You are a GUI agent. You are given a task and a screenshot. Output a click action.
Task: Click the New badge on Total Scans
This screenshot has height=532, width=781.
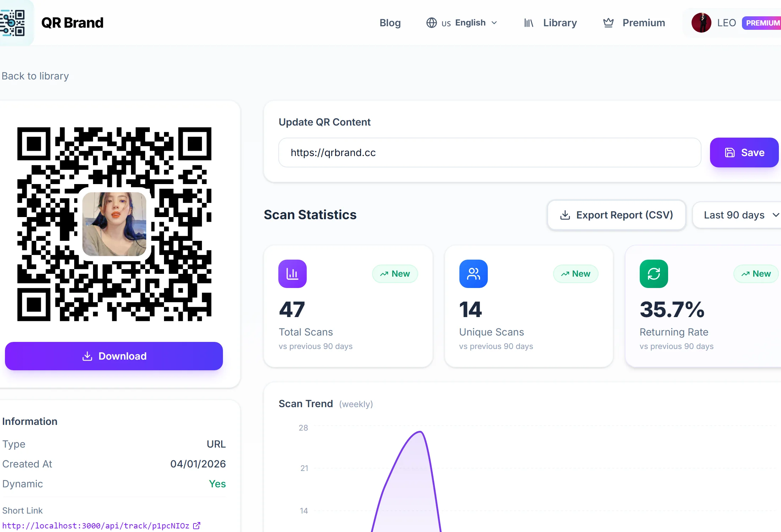tap(395, 274)
